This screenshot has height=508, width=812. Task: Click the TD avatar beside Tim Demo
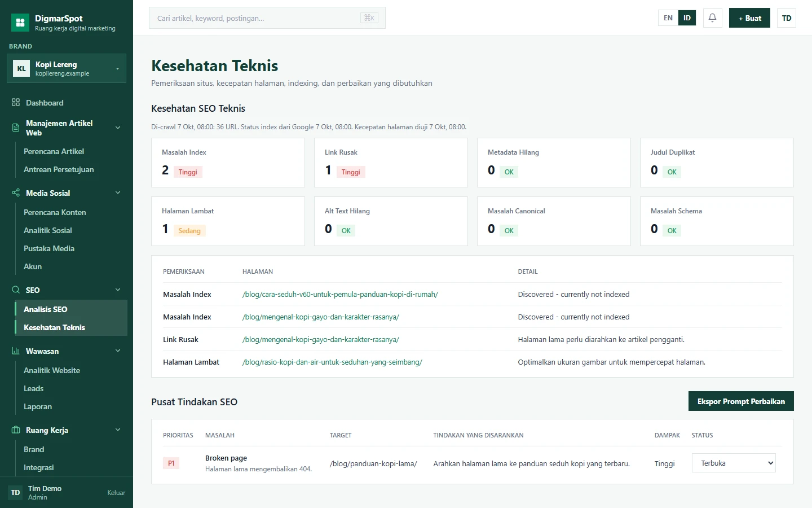tap(16, 493)
